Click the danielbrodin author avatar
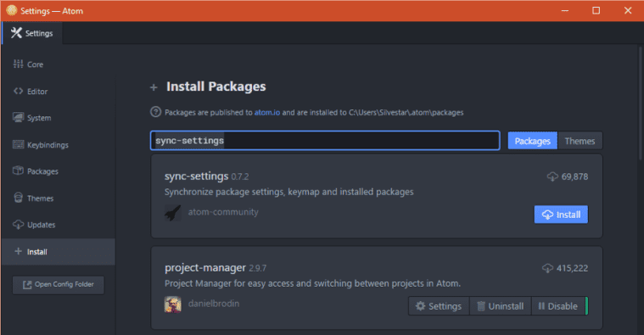Viewport: 644px width, 335px height. [x=173, y=304]
